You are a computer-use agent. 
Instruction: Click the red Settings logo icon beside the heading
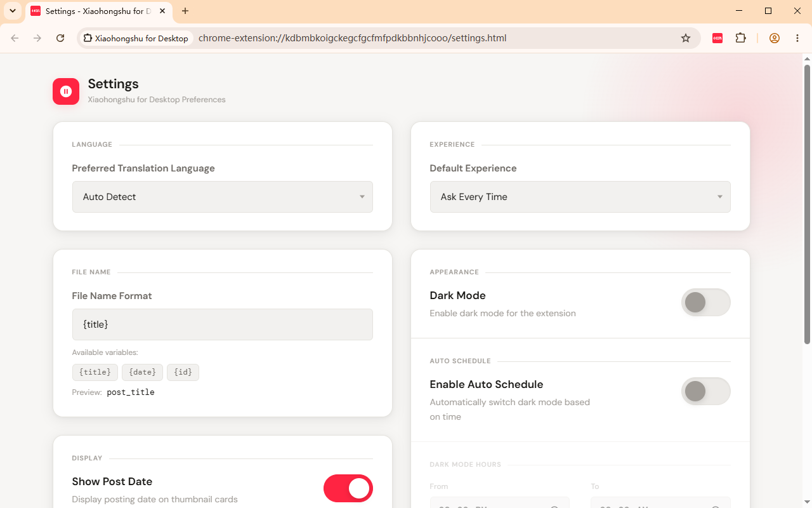pyautogui.click(x=66, y=91)
